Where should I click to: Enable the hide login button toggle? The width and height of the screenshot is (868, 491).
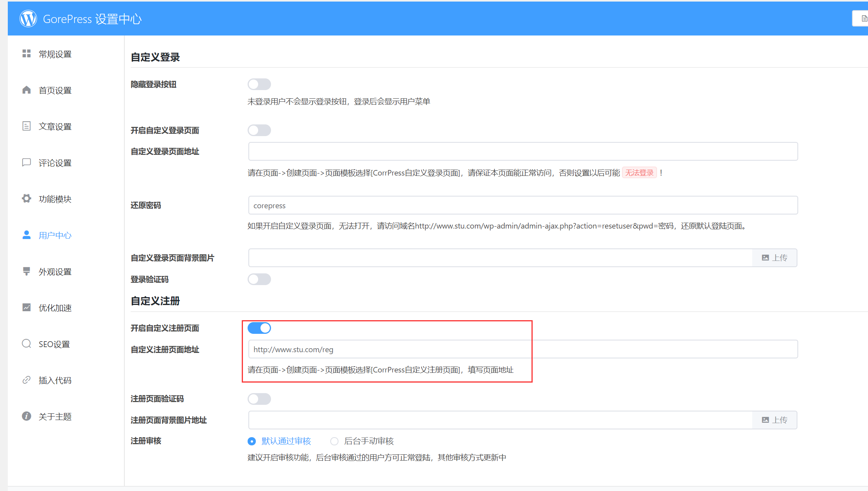click(x=259, y=84)
